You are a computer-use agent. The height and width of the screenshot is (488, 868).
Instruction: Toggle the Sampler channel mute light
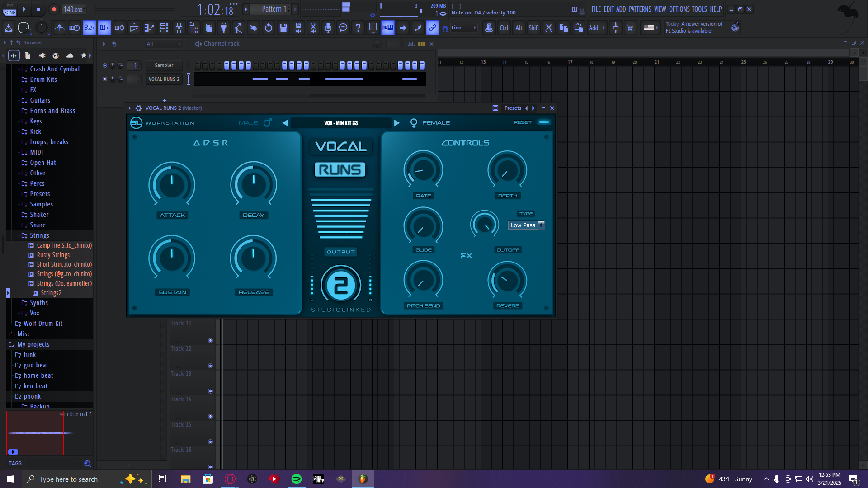click(x=105, y=66)
